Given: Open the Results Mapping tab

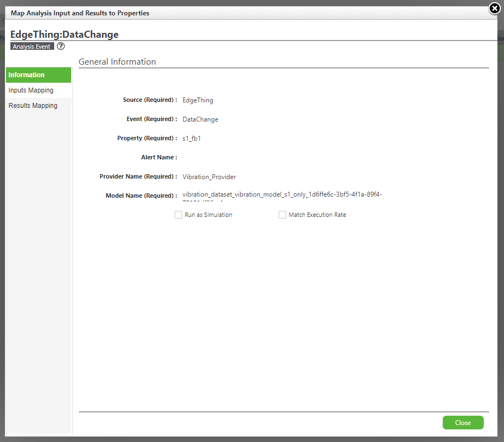Looking at the screenshot, I should 38,106.
